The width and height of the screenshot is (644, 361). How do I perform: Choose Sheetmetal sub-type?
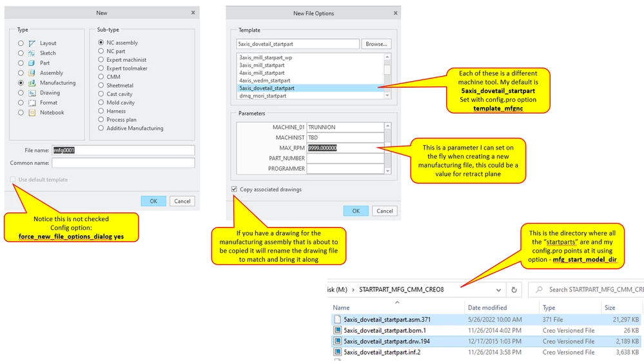point(101,85)
